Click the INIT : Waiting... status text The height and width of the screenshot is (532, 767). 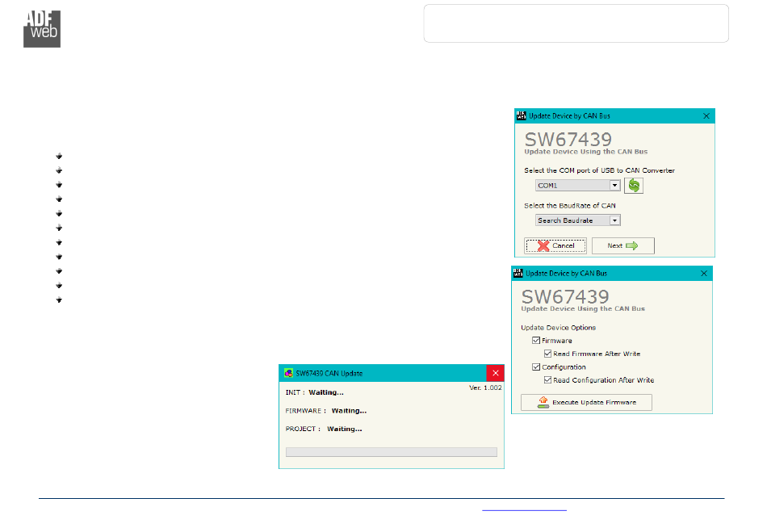pyautogui.click(x=315, y=392)
